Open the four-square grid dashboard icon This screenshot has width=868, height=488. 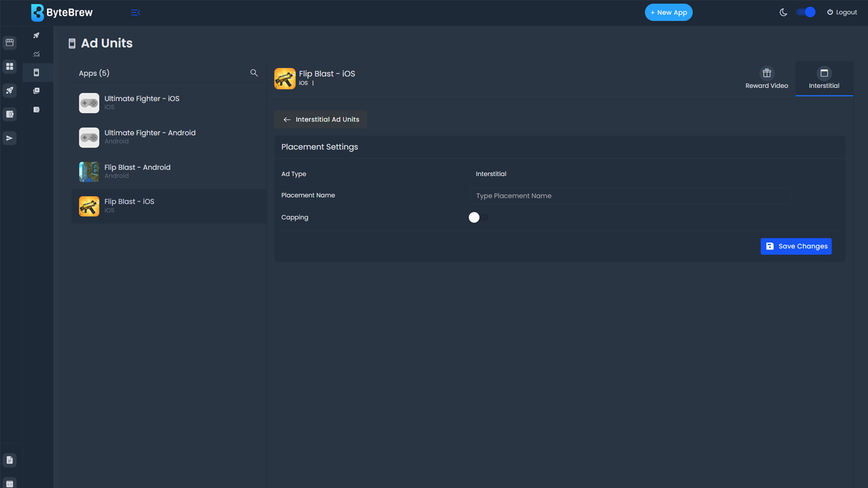[x=10, y=67]
